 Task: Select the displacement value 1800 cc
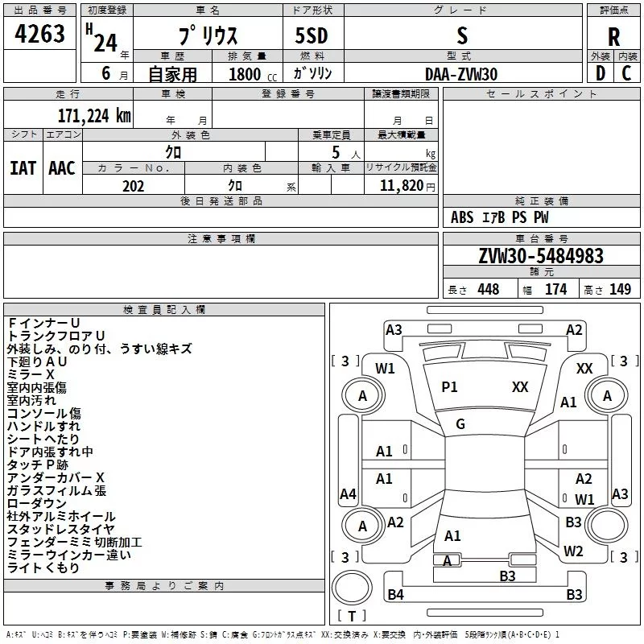tap(253, 74)
